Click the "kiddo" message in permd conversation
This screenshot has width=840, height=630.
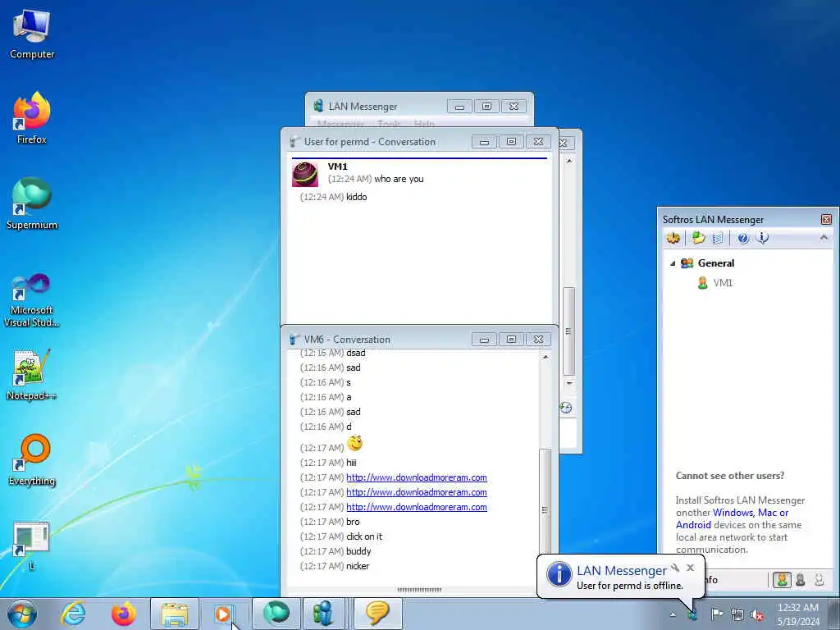(356, 197)
